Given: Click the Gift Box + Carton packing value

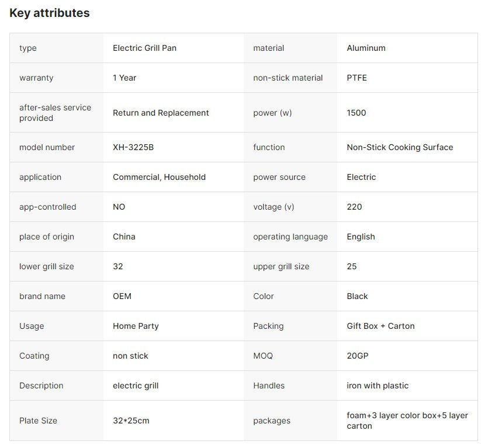Looking at the screenshot, I should (380, 326).
